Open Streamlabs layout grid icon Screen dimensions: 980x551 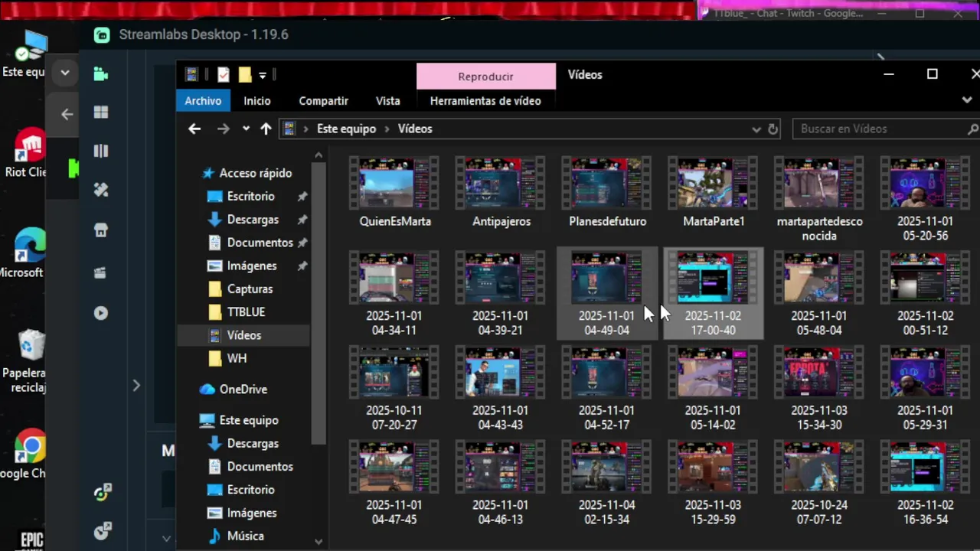(100, 112)
